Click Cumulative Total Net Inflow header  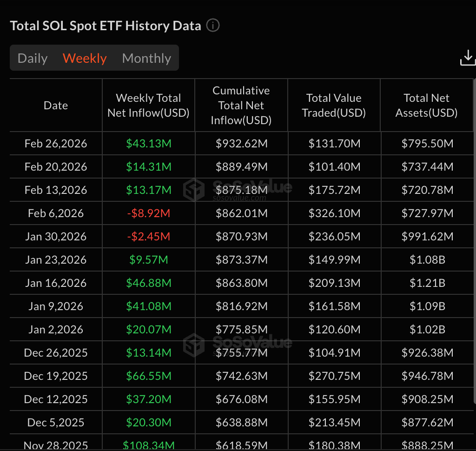[x=241, y=106]
